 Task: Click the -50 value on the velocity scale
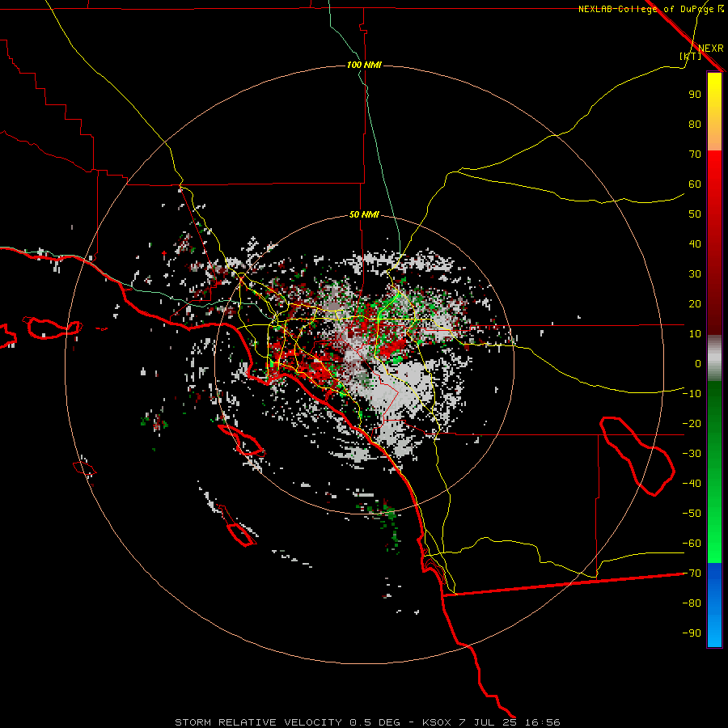[692, 514]
